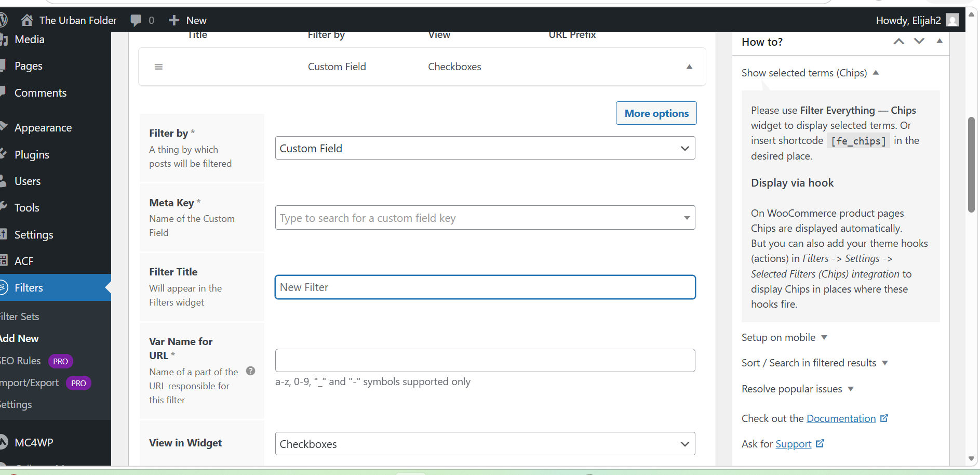Viewport: 980px width, 475px height.
Task: Open the View in Widget dropdown
Action: coord(485,444)
